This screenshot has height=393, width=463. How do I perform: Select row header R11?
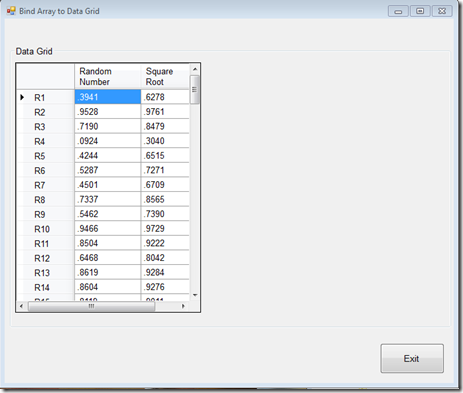(45, 243)
